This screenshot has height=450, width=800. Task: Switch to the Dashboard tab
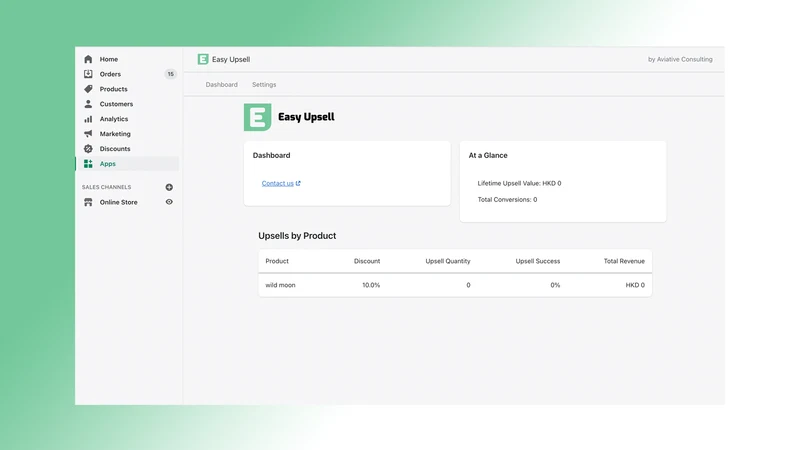tap(221, 85)
